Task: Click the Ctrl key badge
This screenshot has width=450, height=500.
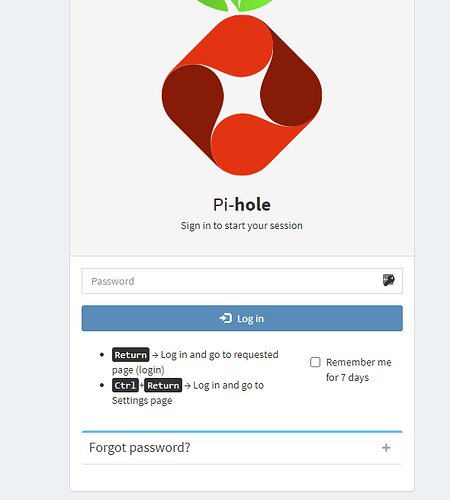Action: [x=125, y=385]
